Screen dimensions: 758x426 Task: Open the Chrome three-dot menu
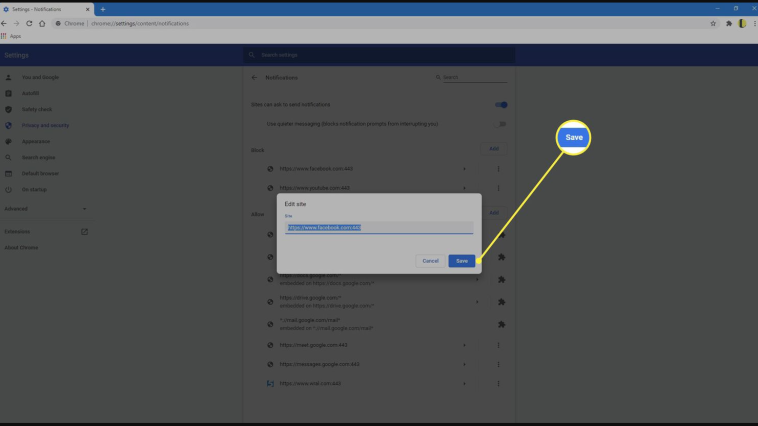pos(754,23)
